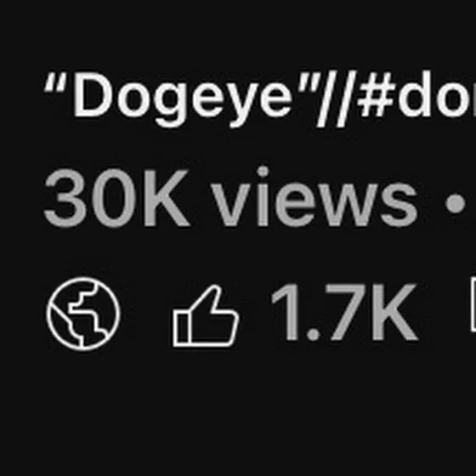This screenshot has height=476, width=476.
Task: Click the double slashes in the title
Action: [x=337, y=99]
